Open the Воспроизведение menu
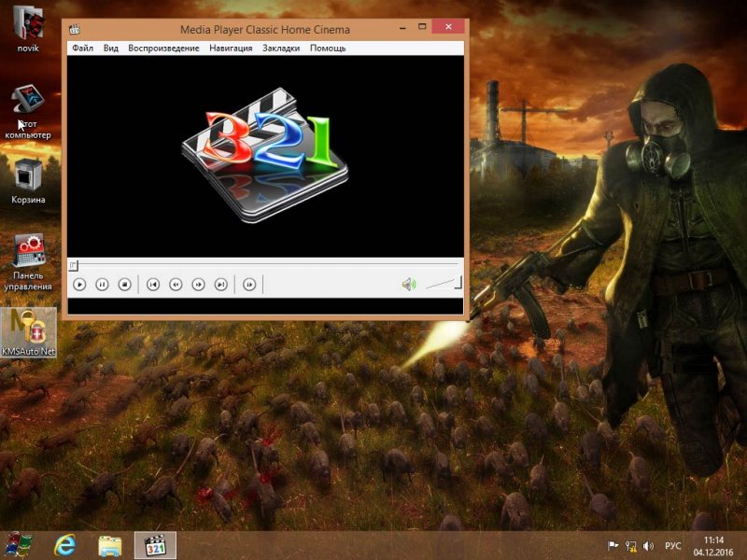This screenshot has height=560, width=747. (163, 49)
